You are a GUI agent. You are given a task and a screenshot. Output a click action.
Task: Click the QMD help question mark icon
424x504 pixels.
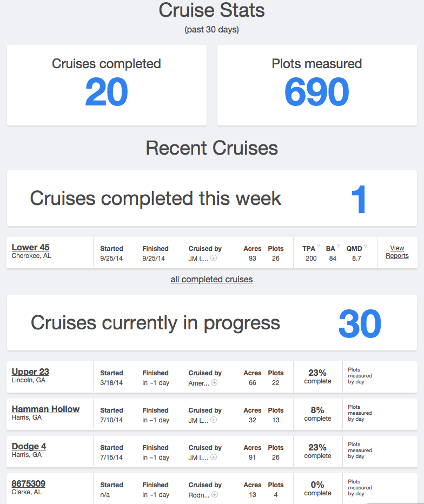point(366,246)
